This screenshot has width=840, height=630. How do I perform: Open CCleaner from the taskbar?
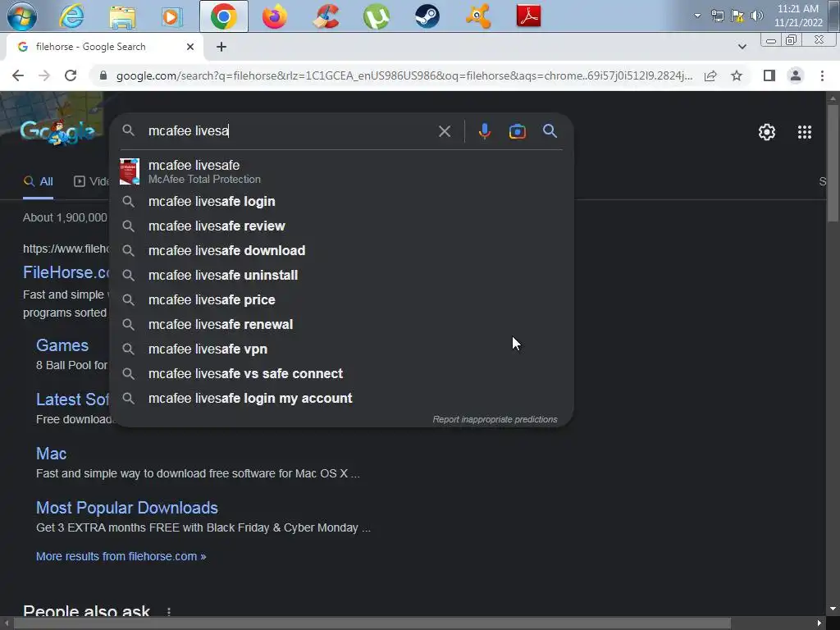coord(326,16)
